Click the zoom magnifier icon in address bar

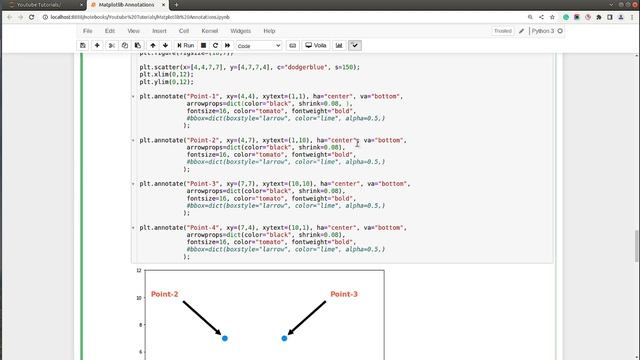coord(530,17)
